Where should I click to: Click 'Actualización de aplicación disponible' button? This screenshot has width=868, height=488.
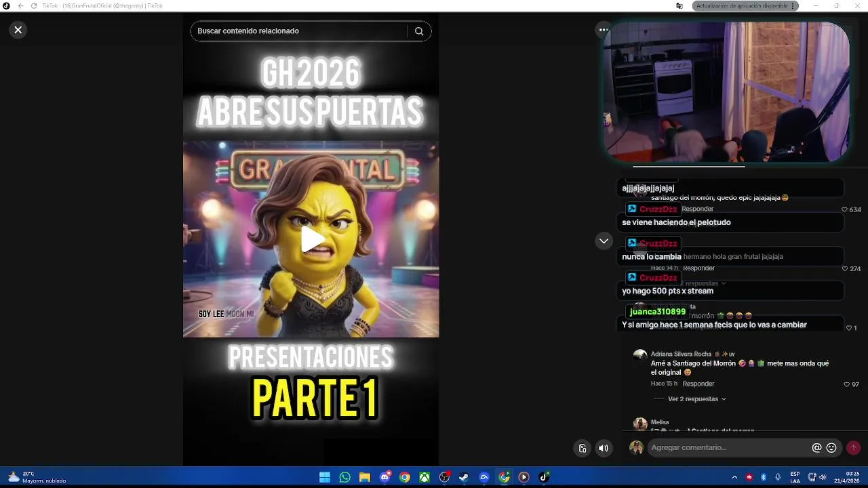point(745,5)
